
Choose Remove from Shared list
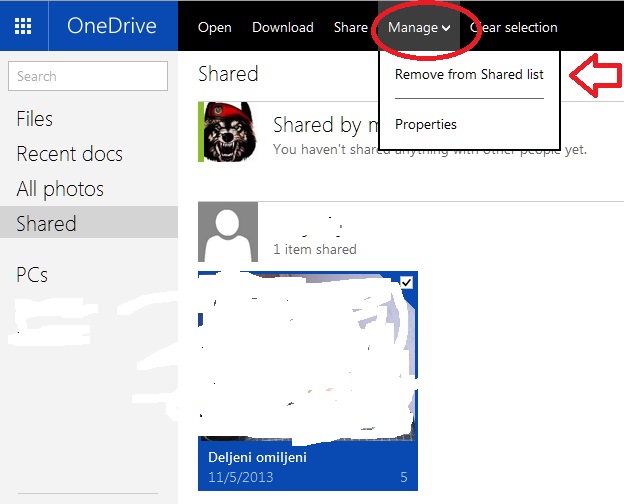point(469,74)
